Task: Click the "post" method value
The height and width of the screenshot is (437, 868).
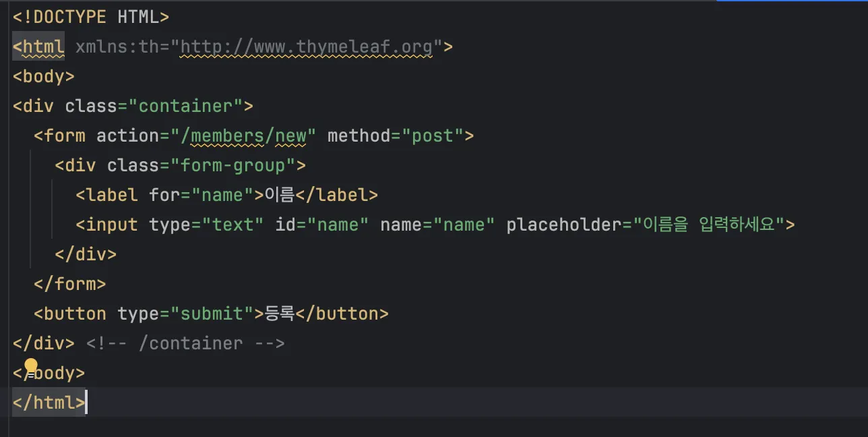Action: tap(433, 136)
